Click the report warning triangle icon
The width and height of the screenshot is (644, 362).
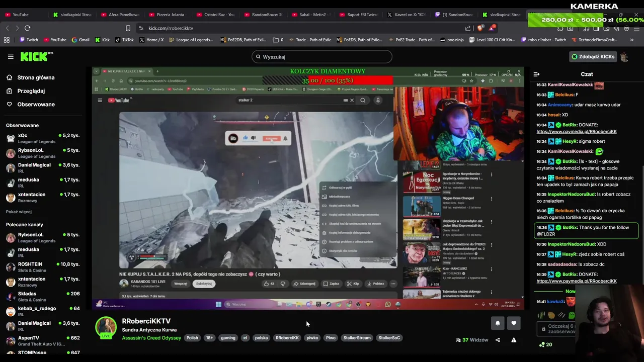[x=514, y=340]
